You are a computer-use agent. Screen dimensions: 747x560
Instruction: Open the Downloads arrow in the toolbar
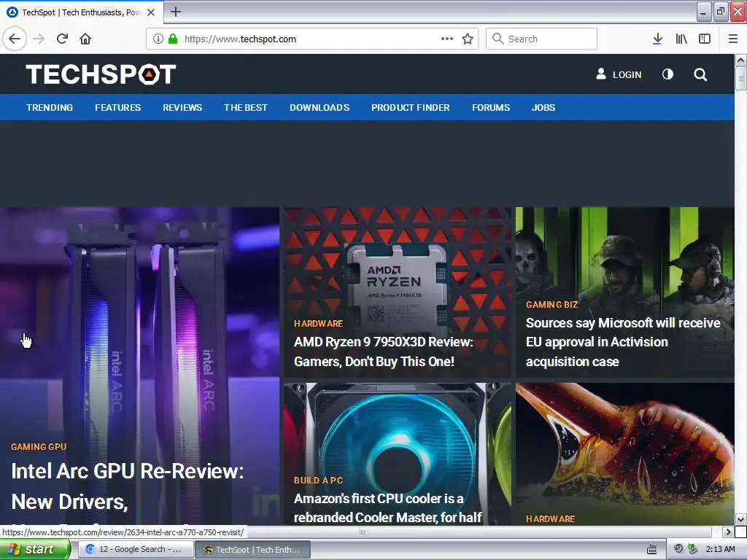(x=657, y=39)
